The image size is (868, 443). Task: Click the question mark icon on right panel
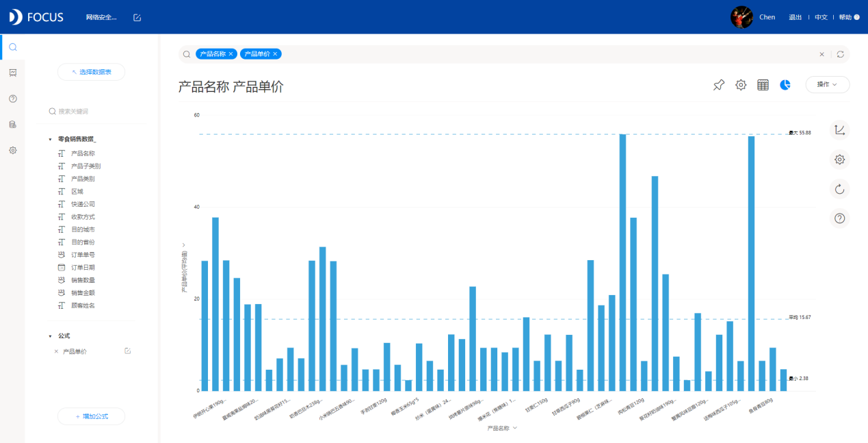pos(839,218)
